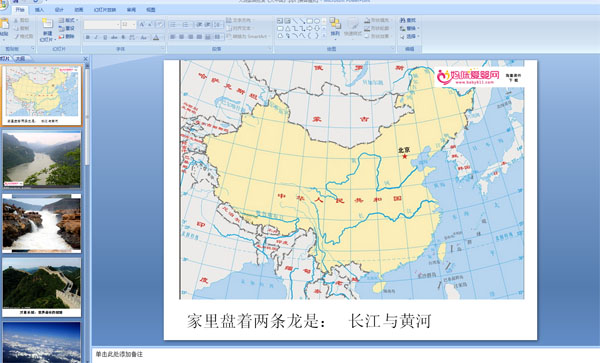Switch to the Insert (插入) ribbon tab
600x363 pixels.
point(39,10)
